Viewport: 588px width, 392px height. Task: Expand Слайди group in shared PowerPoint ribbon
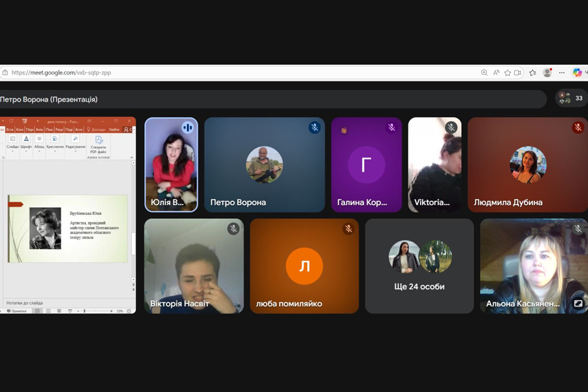[12, 143]
